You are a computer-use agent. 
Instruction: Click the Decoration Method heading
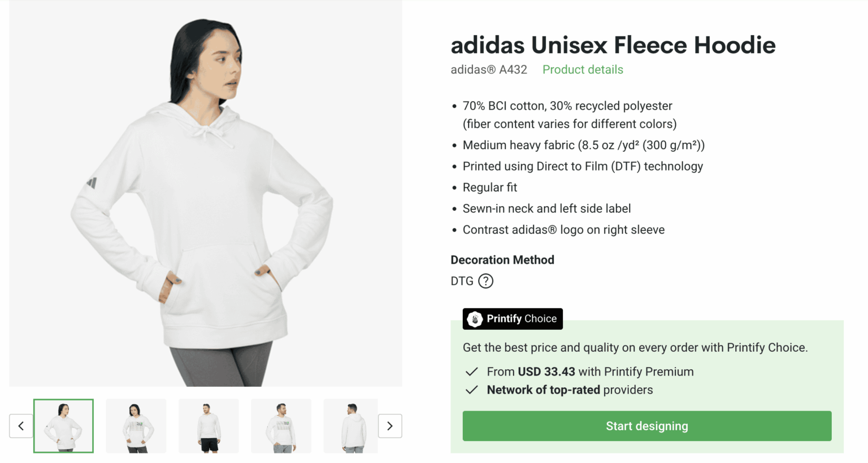(502, 260)
